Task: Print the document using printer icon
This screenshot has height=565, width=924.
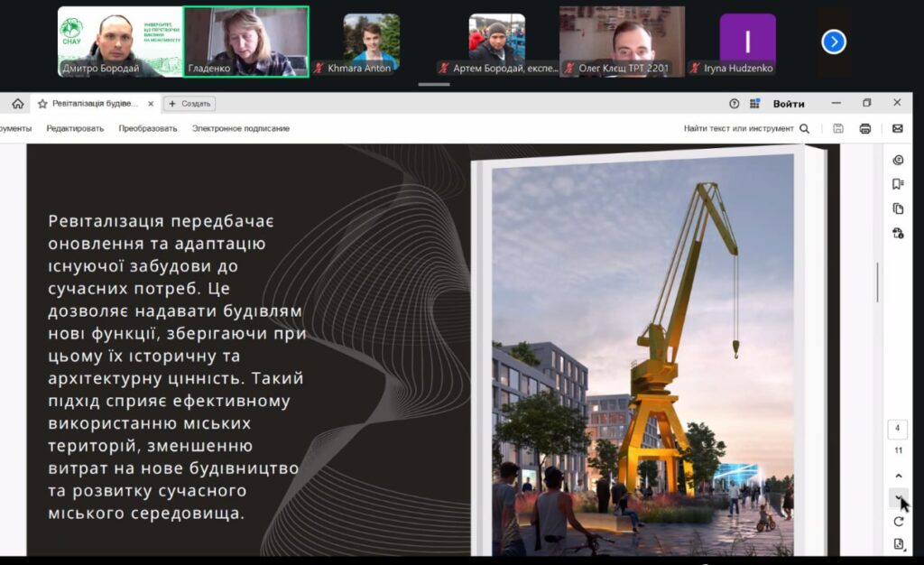Action: click(x=865, y=129)
